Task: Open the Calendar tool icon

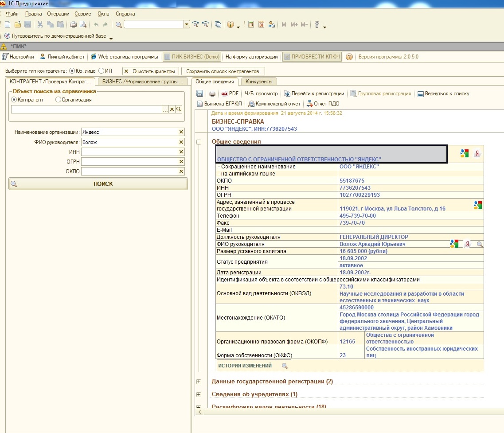Action: (x=262, y=24)
